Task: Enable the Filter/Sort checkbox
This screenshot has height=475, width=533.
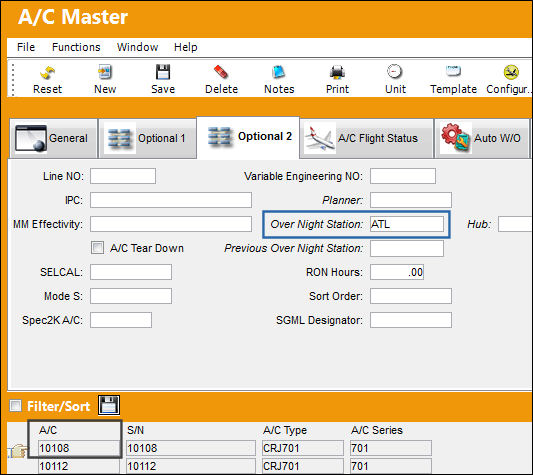Action: point(16,405)
